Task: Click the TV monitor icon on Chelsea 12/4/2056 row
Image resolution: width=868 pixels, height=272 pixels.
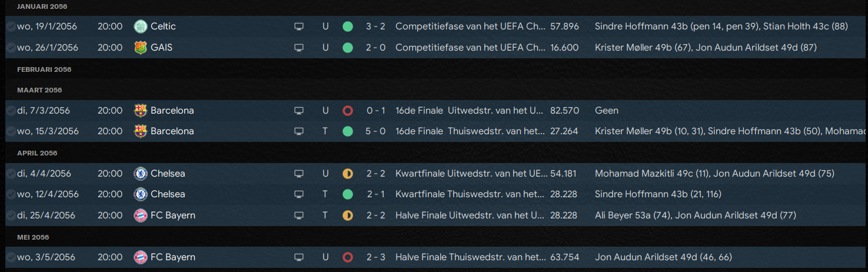Action: tap(299, 194)
